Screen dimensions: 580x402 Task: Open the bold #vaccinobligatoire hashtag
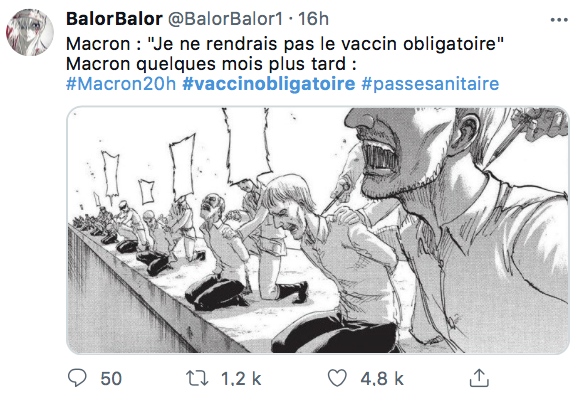point(269,84)
